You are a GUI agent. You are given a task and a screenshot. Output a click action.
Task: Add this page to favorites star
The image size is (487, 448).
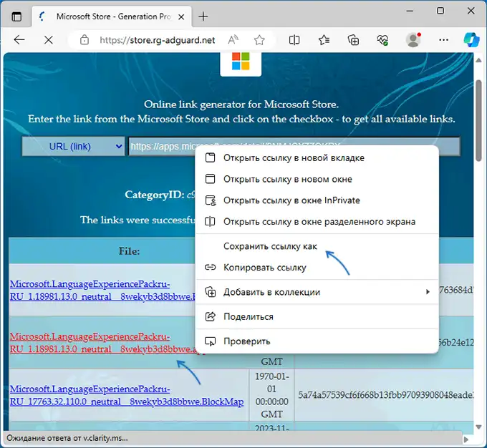click(x=259, y=40)
